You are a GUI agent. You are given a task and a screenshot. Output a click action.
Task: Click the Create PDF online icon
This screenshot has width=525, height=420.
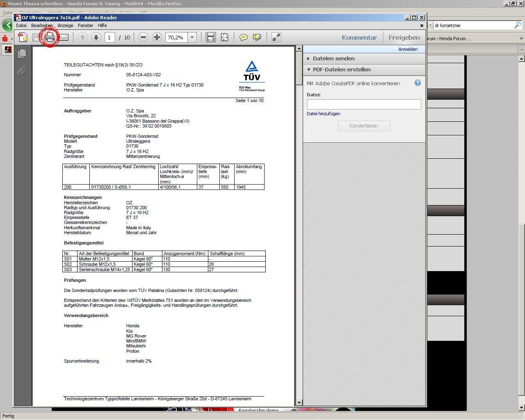click(23, 37)
